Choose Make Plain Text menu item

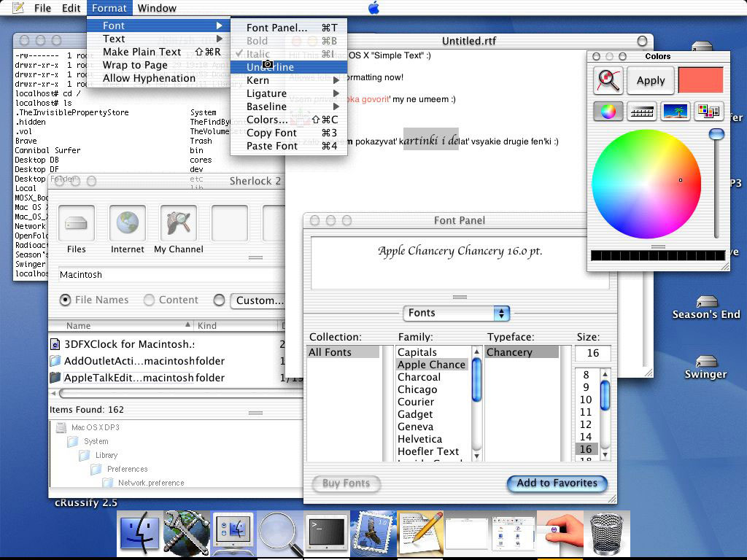click(158, 52)
